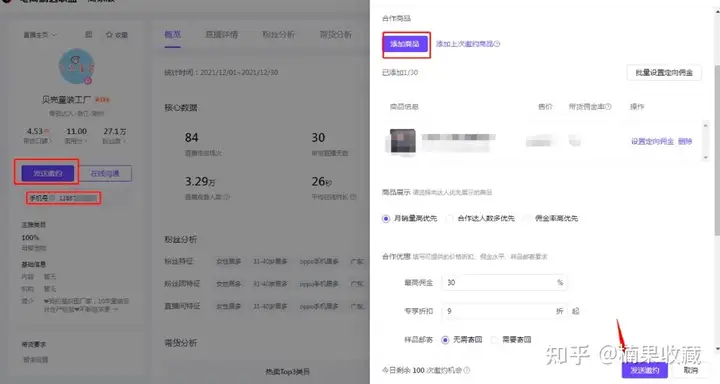Click the grid icon next to 收藏

[x=89, y=35]
